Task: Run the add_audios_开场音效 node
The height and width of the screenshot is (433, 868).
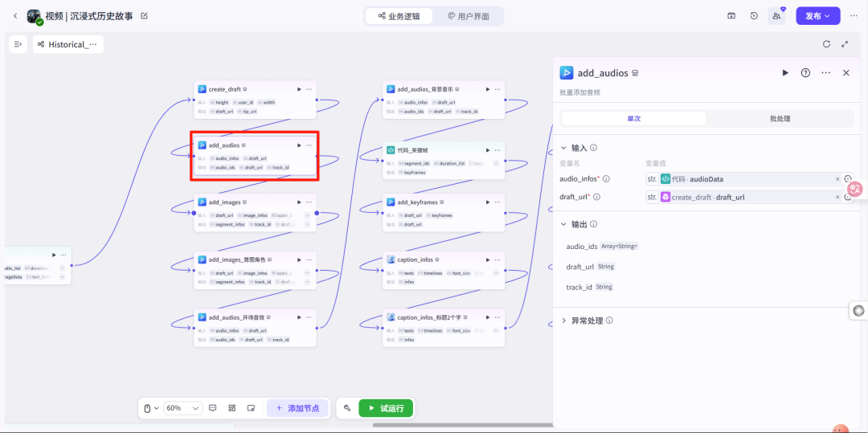Action: tap(299, 317)
